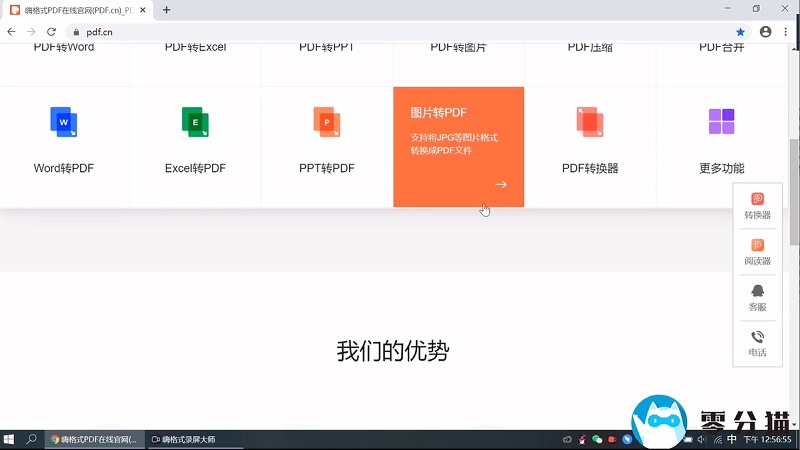Image resolution: width=800 pixels, height=450 pixels.
Task: Click the arrow on 图片转PDF card
Action: coord(501,184)
